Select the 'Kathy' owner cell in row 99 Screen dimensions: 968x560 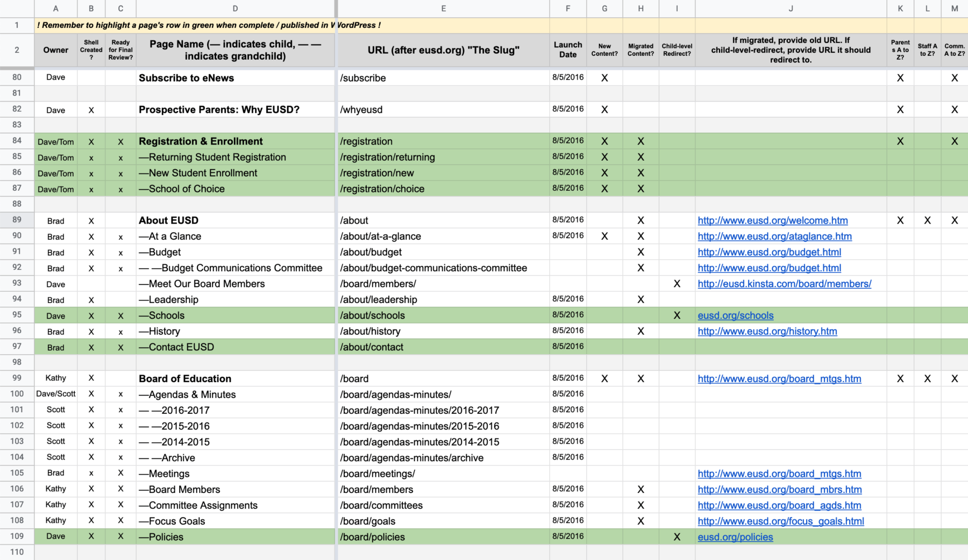pos(56,378)
